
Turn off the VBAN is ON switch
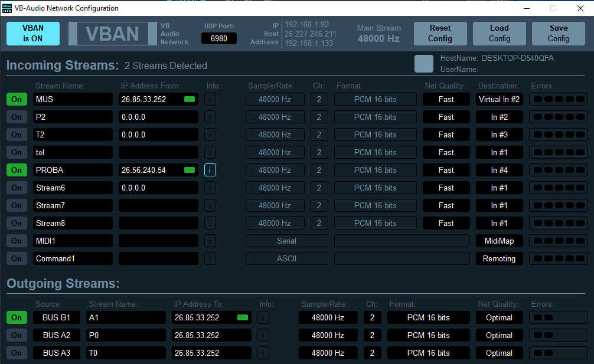point(33,33)
